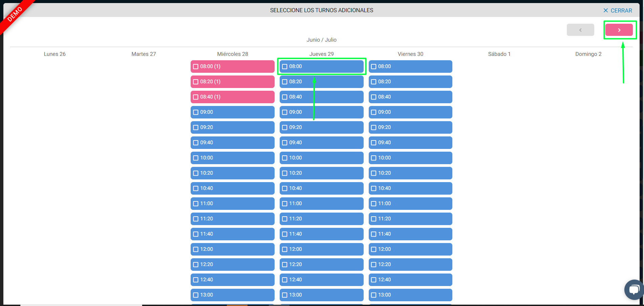
Task: Open the chat bubble widget
Action: click(634, 290)
